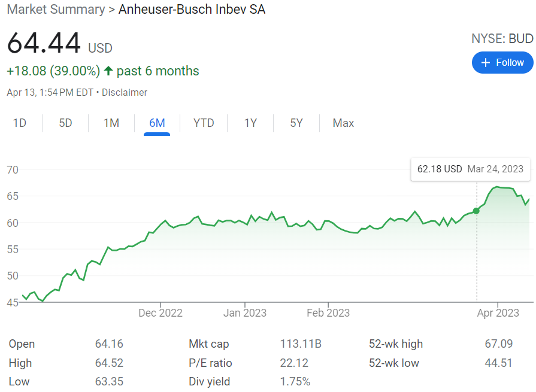This screenshot has width=536, height=392.
Task: Click the chart peak near April 2023
Action: pyautogui.click(x=496, y=187)
